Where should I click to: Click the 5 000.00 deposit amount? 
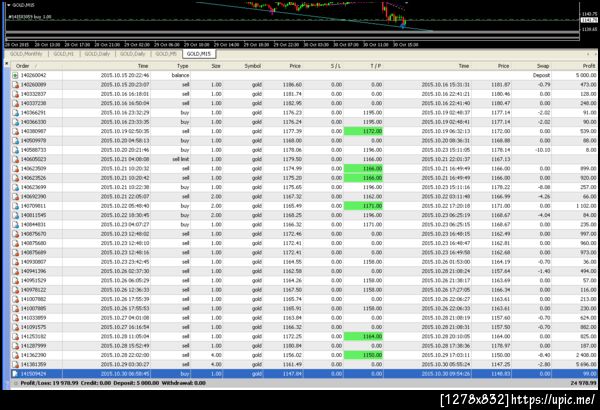(x=586, y=75)
